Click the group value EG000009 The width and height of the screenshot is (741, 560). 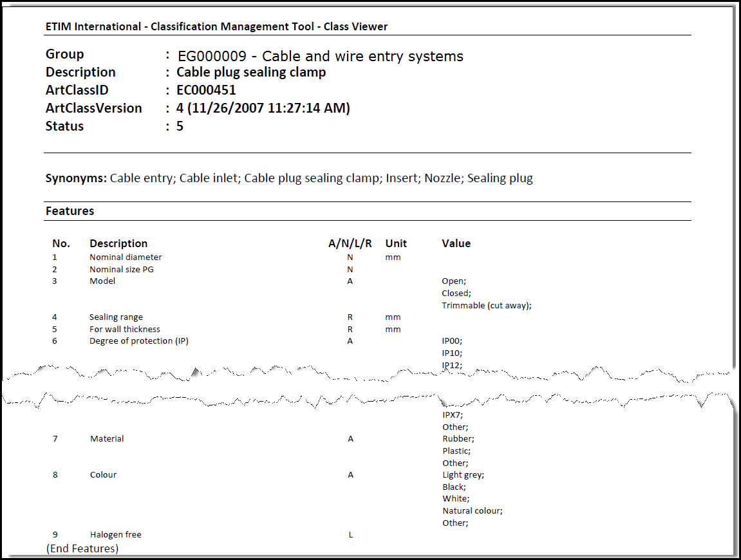coord(211,56)
